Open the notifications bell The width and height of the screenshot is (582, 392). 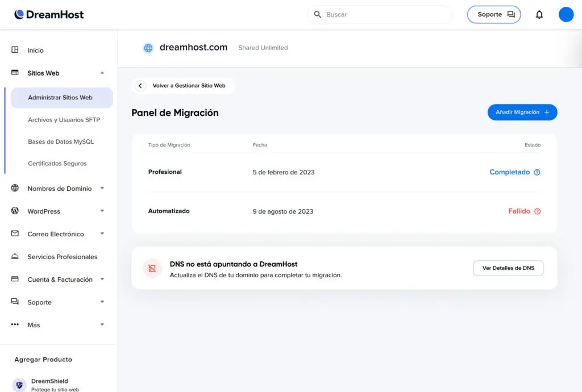(539, 14)
